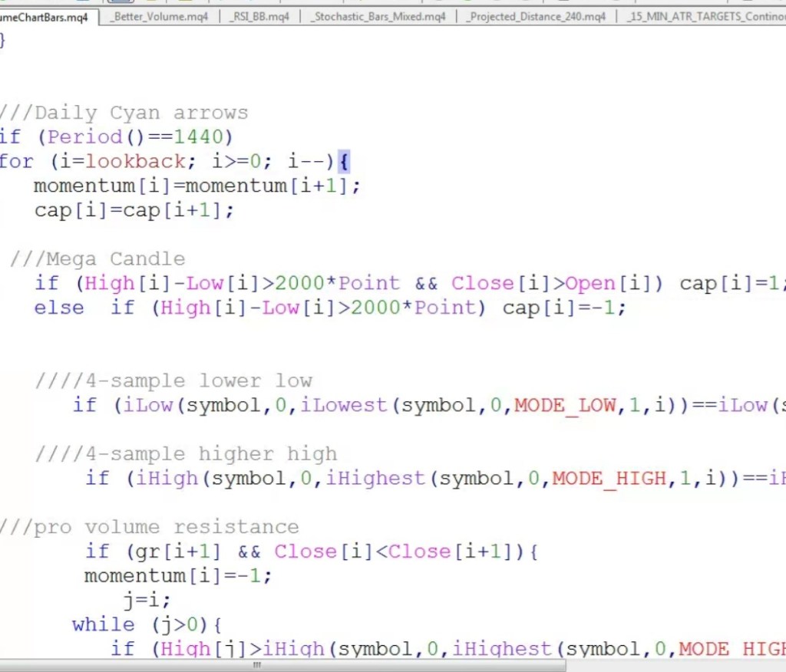Click the horizontal scrollbar thumb at the bottom
Viewport: 786px width, 672px height.
tap(257, 666)
